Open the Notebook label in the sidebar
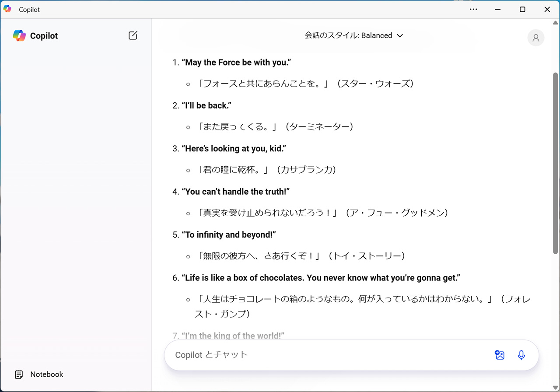The width and height of the screenshot is (560, 392). click(46, 374)
